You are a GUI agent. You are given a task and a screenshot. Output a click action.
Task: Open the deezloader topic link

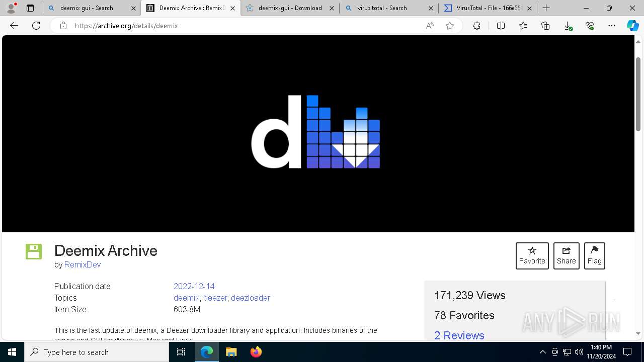pos(251,298)
